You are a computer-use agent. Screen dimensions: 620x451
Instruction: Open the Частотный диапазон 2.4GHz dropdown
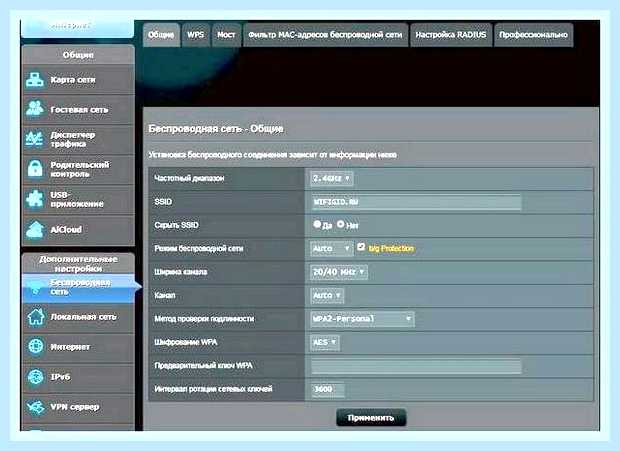pos(331,178)
